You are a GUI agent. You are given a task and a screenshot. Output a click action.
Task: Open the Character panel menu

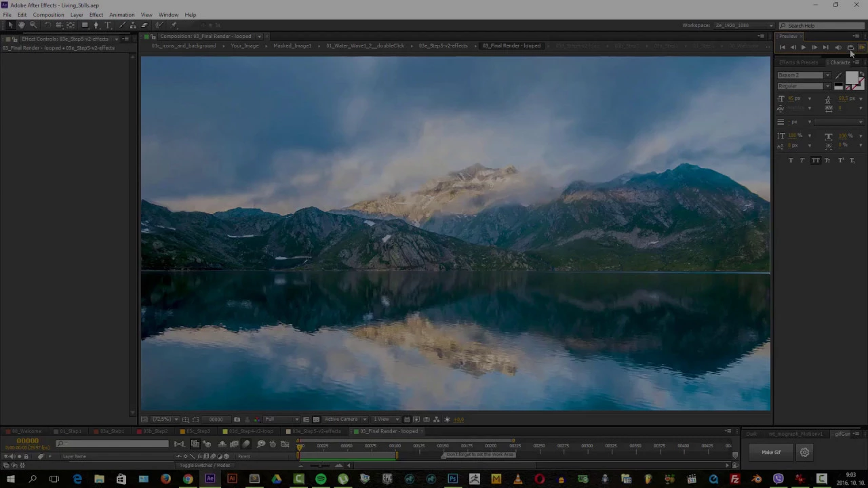[856, 62]
